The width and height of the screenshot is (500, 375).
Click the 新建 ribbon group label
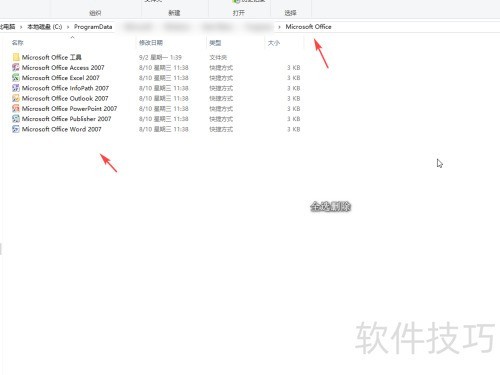click(x=174, y=13)
